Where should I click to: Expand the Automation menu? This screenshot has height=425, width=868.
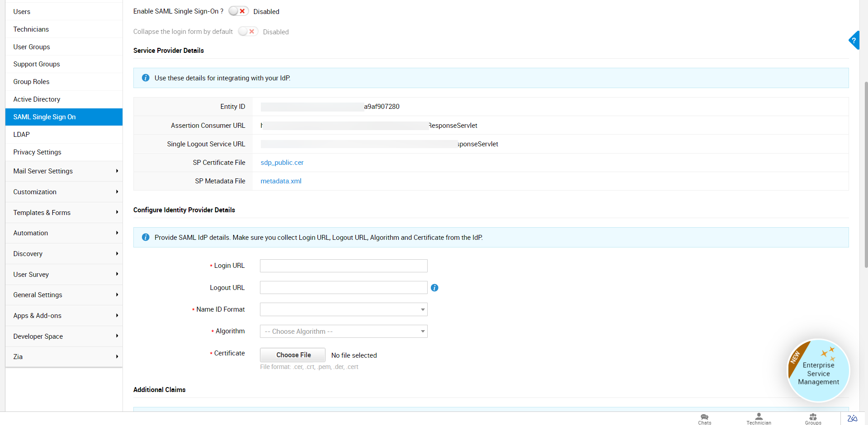(x=64, y=233)
